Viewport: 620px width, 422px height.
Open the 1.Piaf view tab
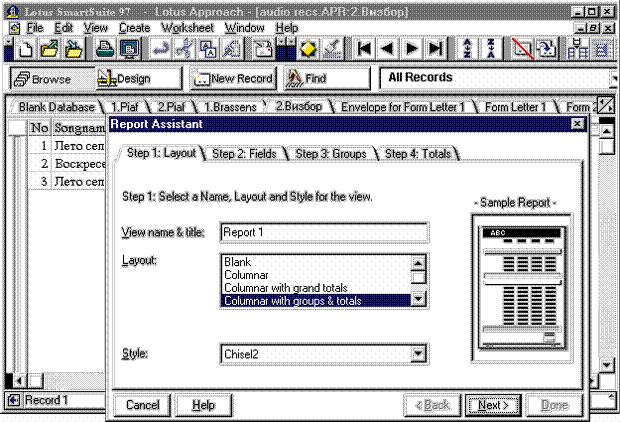125,107
